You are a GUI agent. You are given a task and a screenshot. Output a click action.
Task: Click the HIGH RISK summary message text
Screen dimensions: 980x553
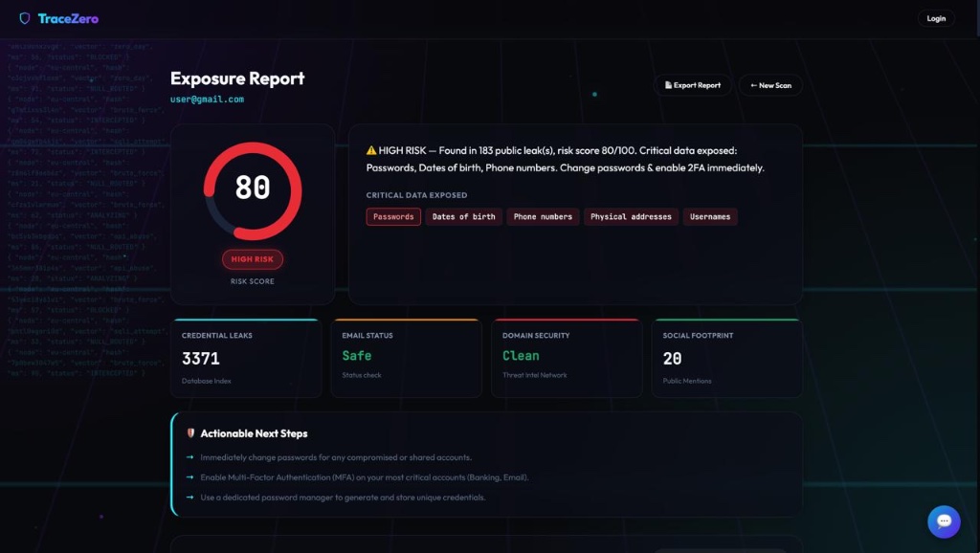tap(565, 160)
